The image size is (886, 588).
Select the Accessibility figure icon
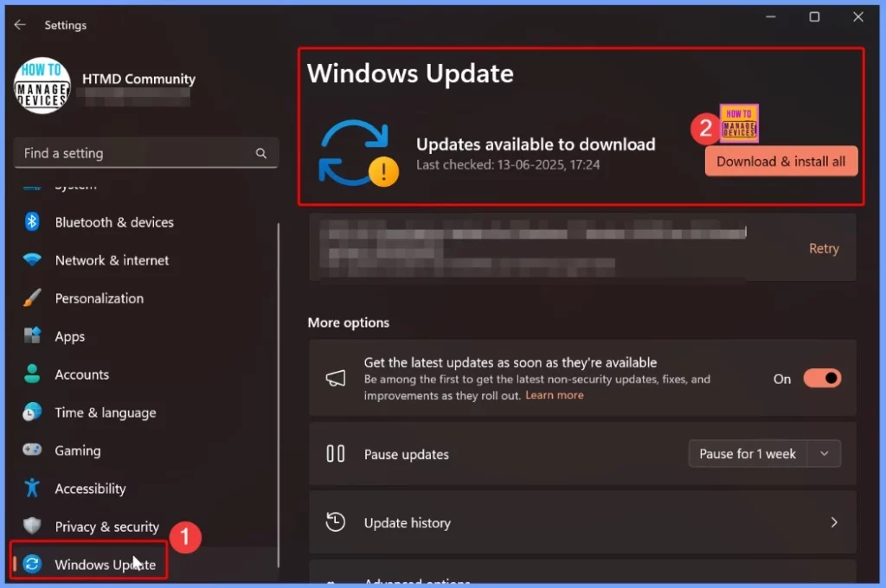click(32, 488)
